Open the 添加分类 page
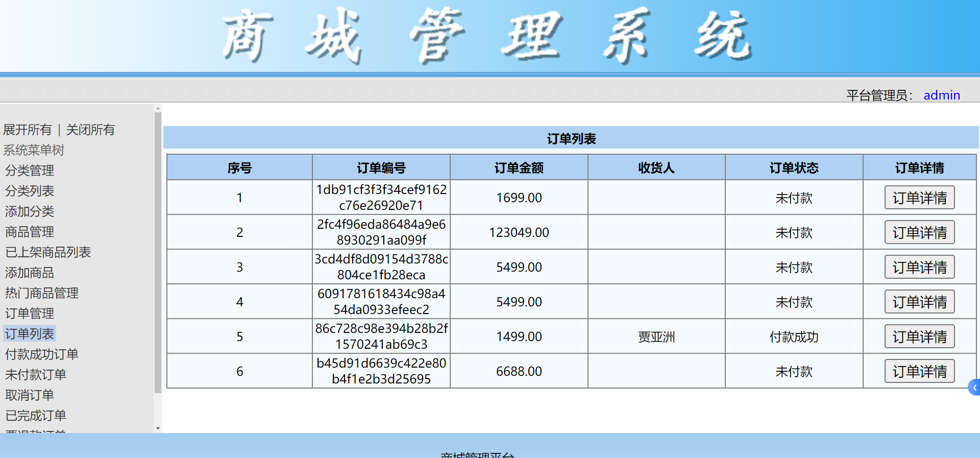This screenshot has width=980, height=458. (x=30, y=211)
